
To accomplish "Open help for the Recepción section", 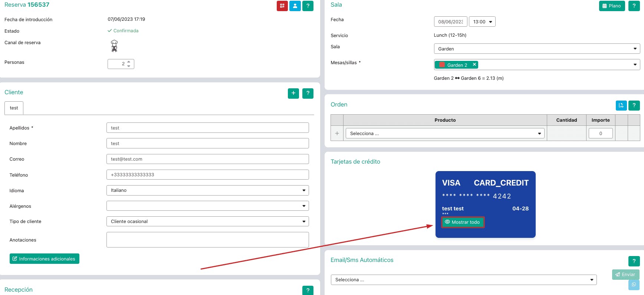I will [308, 291].
